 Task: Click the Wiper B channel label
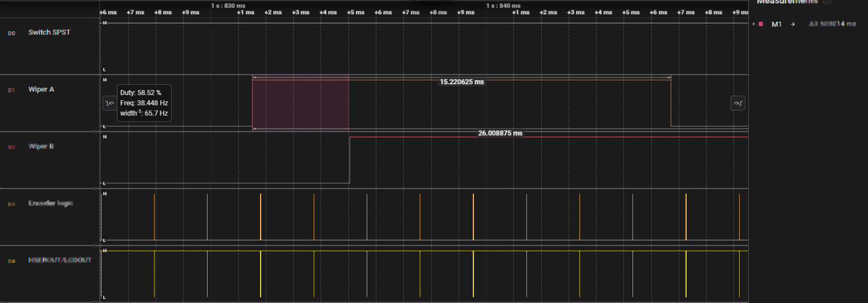point(41,146)
